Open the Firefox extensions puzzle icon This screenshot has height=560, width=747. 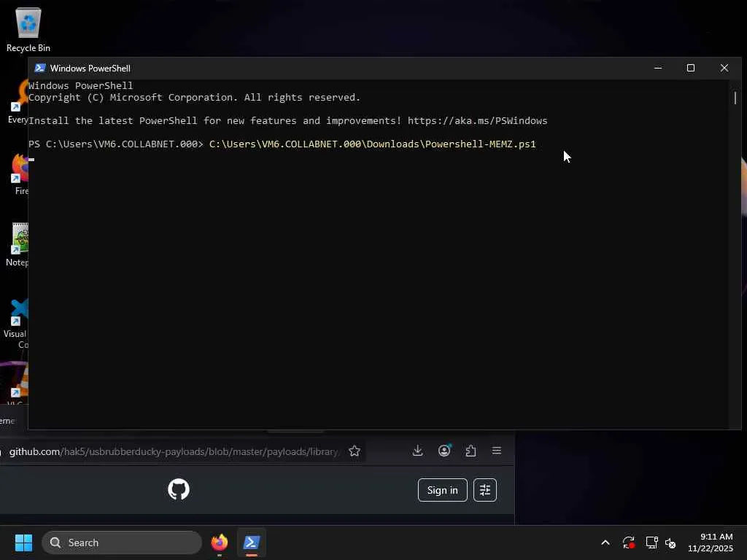point(471,451)
